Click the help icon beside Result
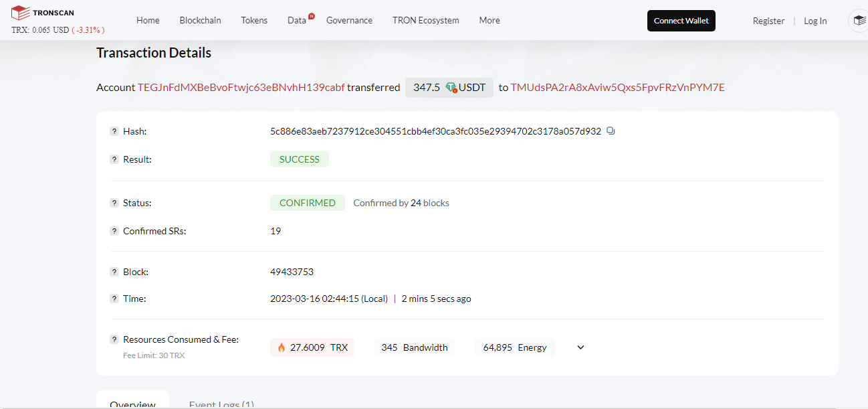The width and height of the screenshot is (868, 409). [114, 159]
